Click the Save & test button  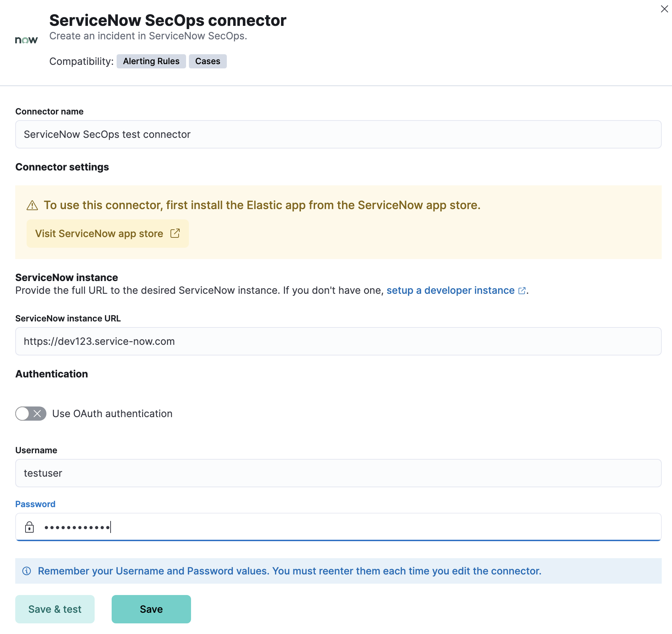[55, 609]
